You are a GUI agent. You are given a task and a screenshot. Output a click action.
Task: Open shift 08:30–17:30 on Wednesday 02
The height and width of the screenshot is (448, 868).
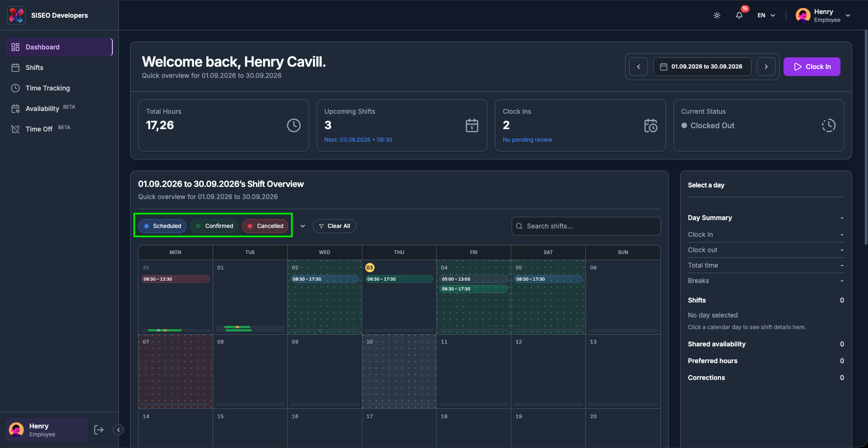325,279
